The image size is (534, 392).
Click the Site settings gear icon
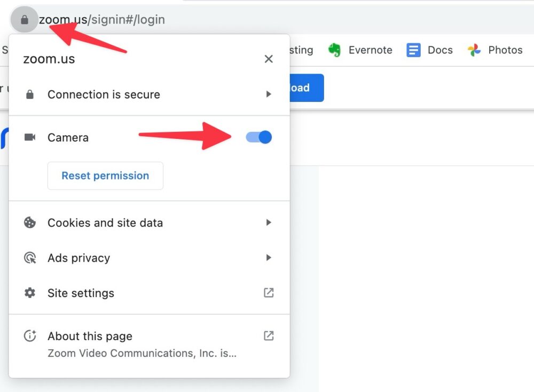click(x=30, y=293)
